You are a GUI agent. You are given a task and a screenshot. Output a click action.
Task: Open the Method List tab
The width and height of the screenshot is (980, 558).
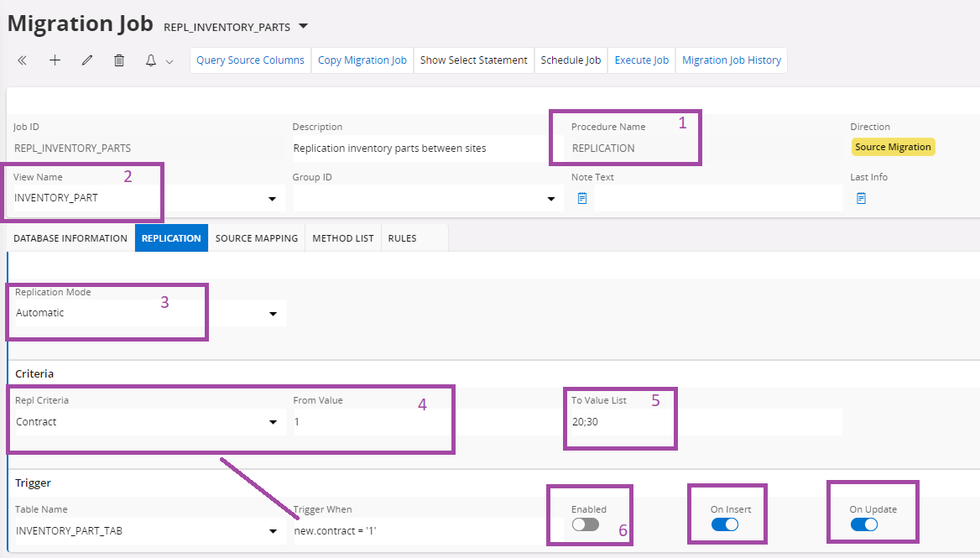point(342,238)
